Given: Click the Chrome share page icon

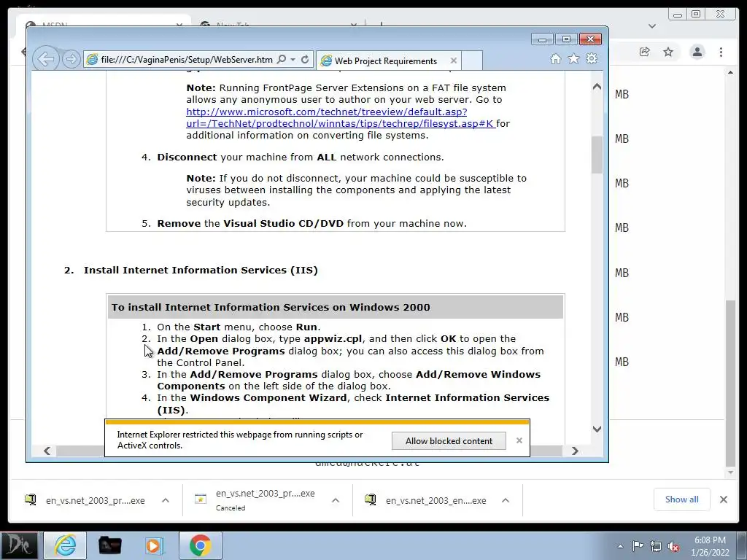Looking at the screenshot, I should pos(645,52).
